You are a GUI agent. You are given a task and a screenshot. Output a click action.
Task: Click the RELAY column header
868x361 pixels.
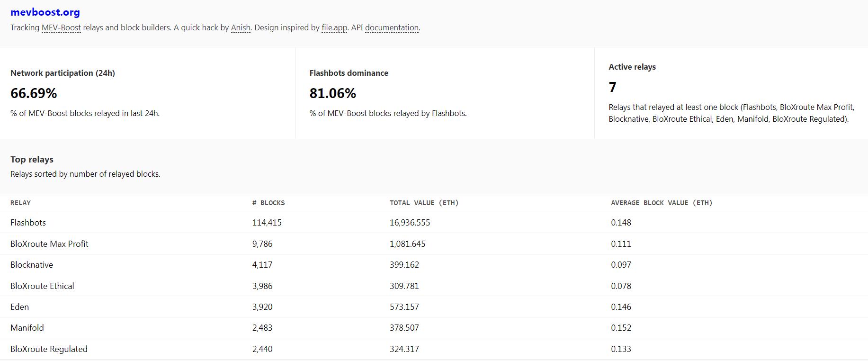pos(20,203)
